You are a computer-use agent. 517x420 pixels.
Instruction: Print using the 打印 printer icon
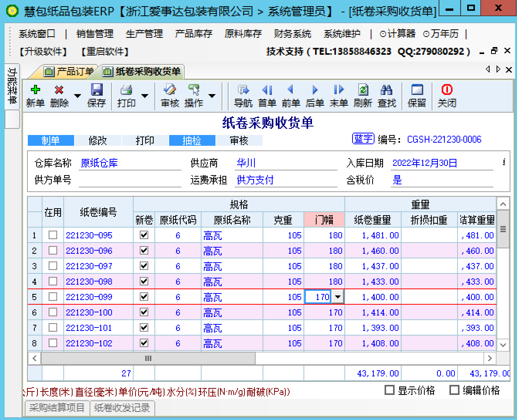(126, 90)
